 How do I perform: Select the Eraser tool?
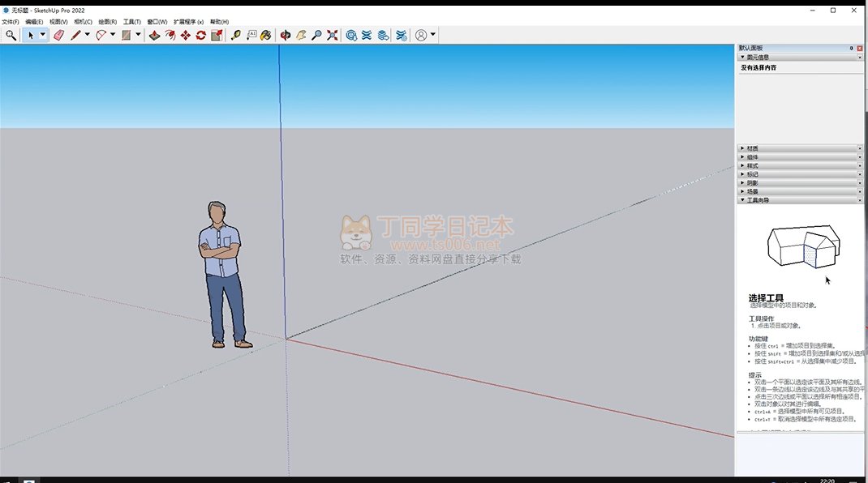pyautogui.click(x=58, y=36)
